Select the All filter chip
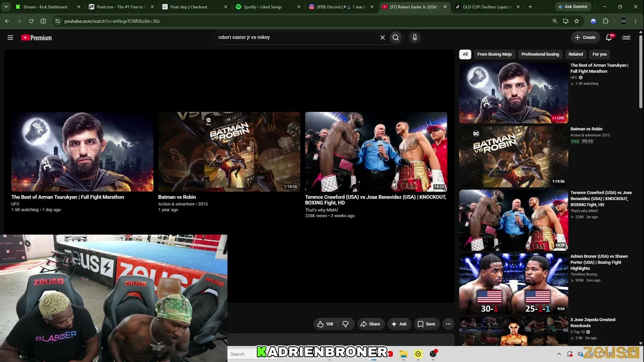This screenshot has width=644, height=362. [x=465, y=54]
